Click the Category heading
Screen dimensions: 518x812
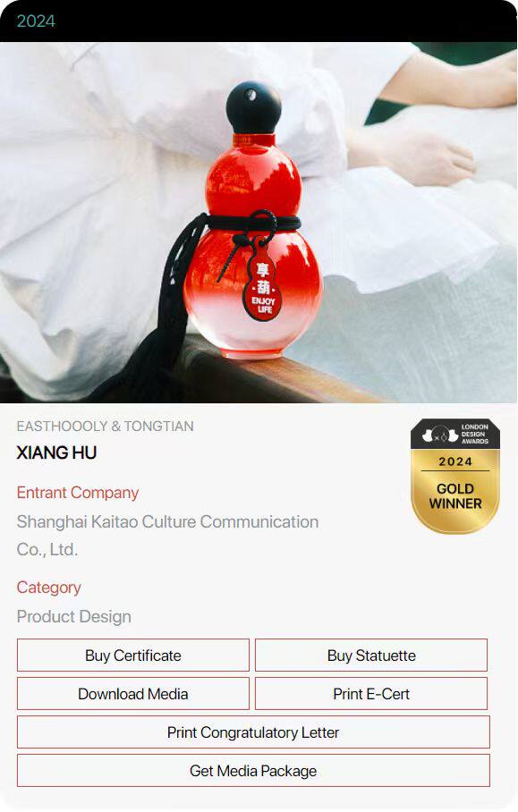tap(48, 588)
